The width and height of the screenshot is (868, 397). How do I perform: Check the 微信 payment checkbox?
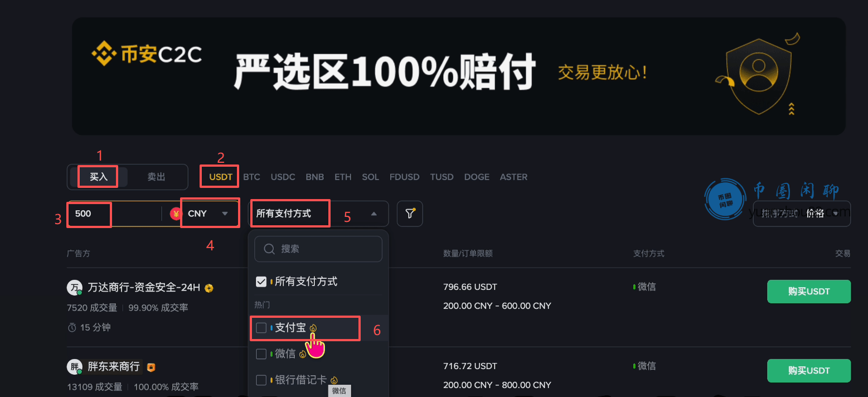261,354
